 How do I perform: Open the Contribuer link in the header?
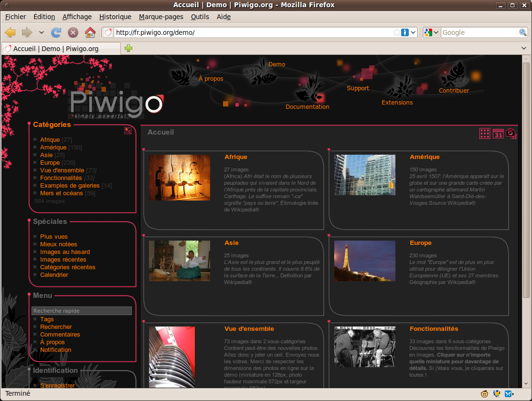(454, 90)
